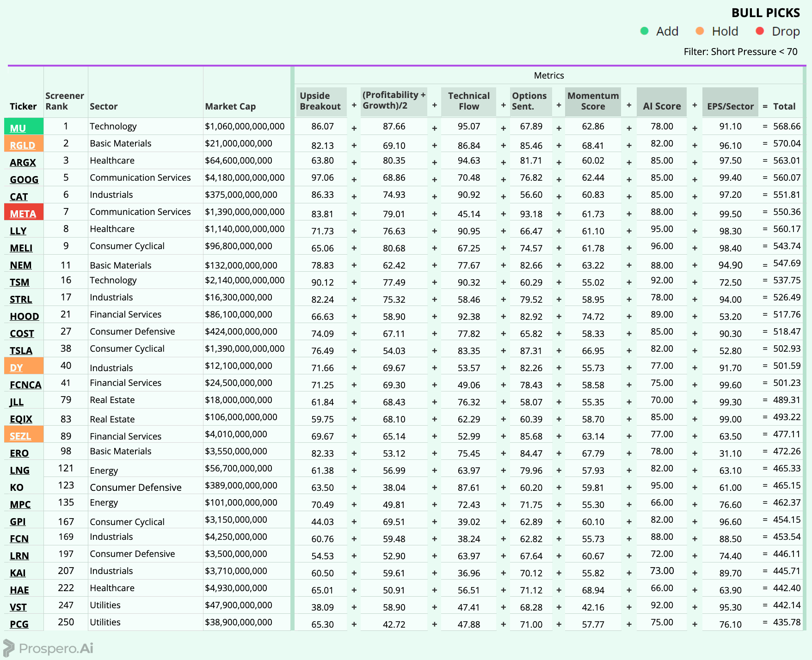Open the ERO ticker link
This screenshot has height=660, width=812.
[x=19, y=453]
